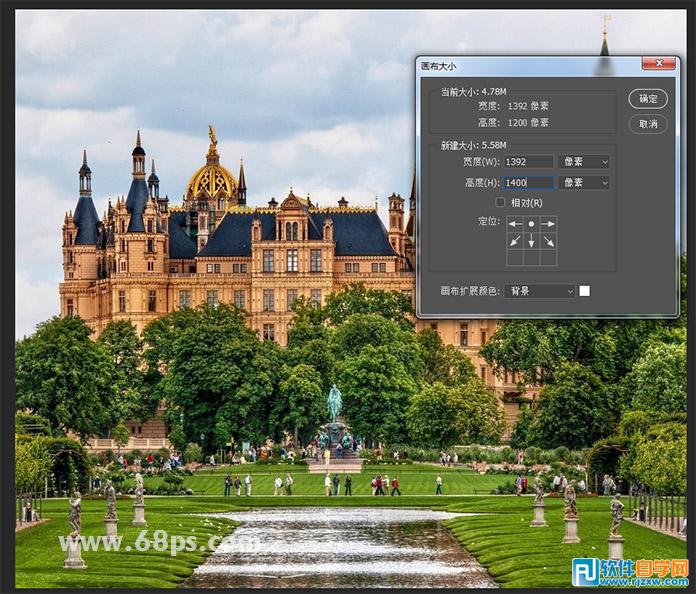Click the bottom-center empty anchor cell
696x594 pixels.
(531, 257)
